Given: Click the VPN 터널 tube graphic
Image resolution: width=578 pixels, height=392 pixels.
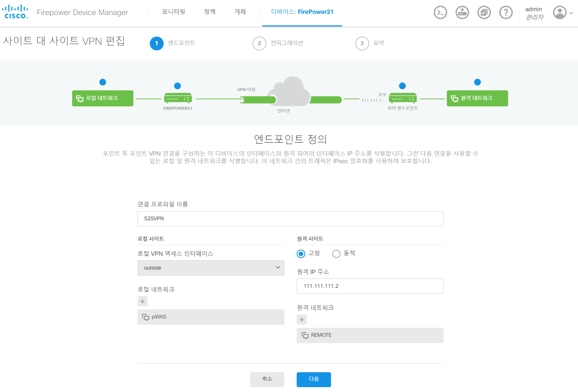Looking at the screenshot, I should coord(258,100).
